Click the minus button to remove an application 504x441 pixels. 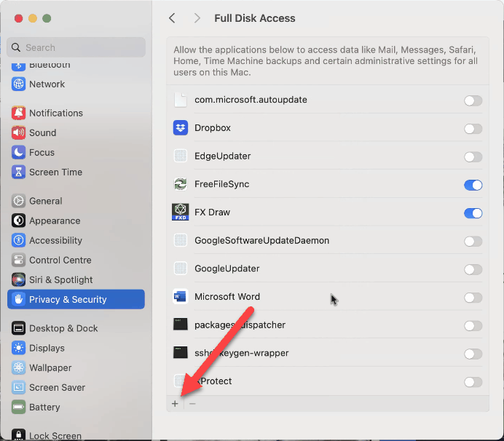tap(192, 404)
